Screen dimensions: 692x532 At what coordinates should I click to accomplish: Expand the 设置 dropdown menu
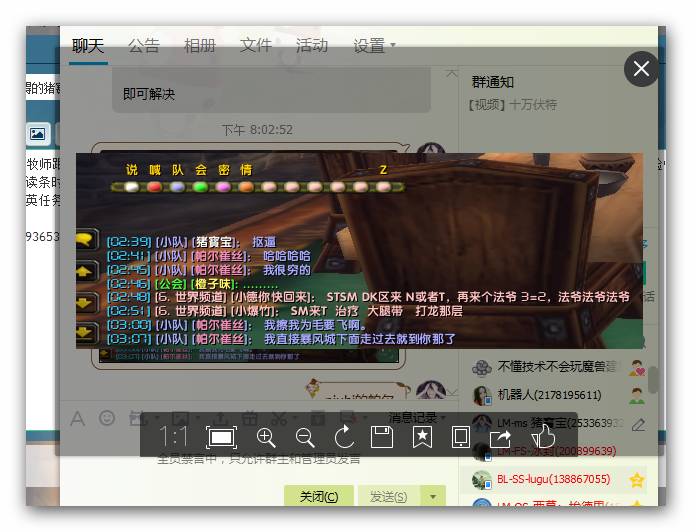(374, 45)
